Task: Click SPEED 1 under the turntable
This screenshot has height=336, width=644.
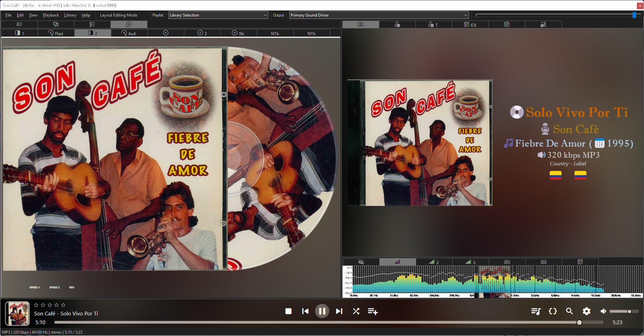Action: coord(34,287)
